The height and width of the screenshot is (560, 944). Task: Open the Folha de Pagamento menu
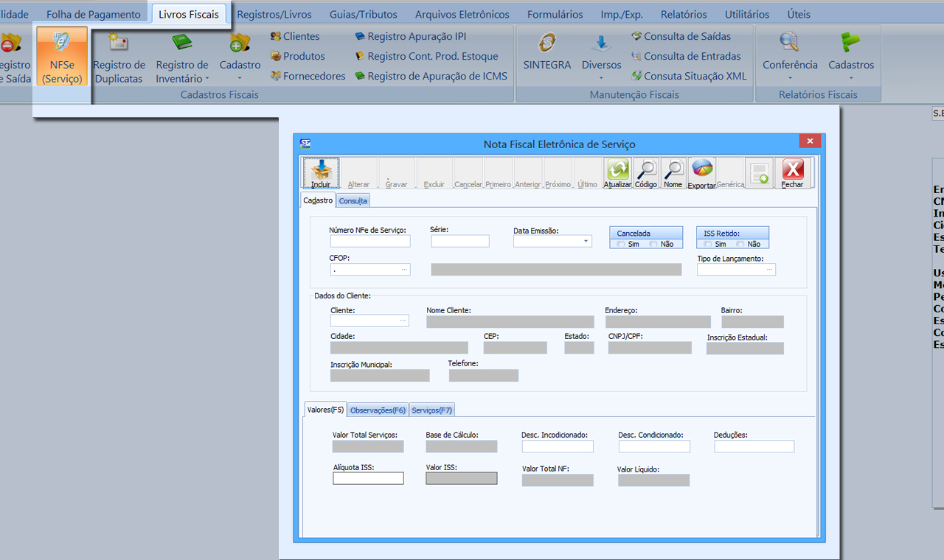point(93,14)
